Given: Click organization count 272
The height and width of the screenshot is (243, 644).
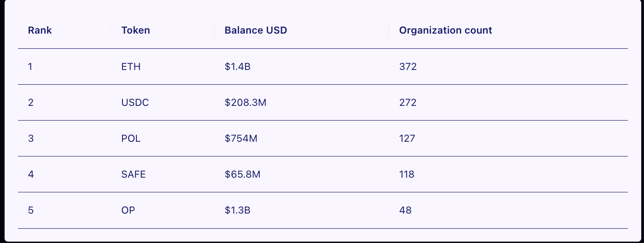Looking at the screenshot, I should point(408,103).
